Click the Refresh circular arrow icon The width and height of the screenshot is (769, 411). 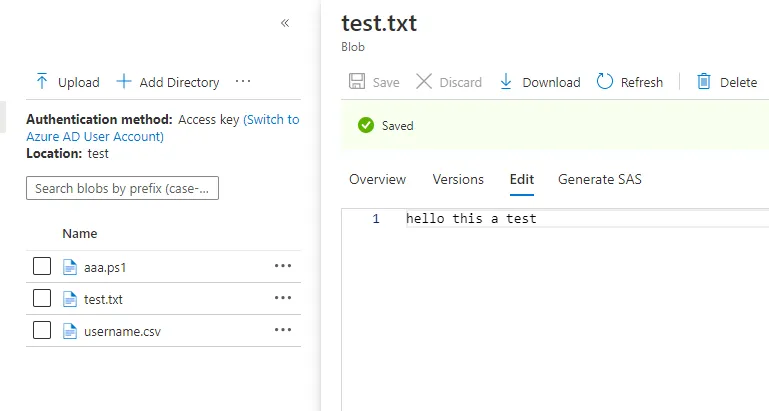pos(605,82)
